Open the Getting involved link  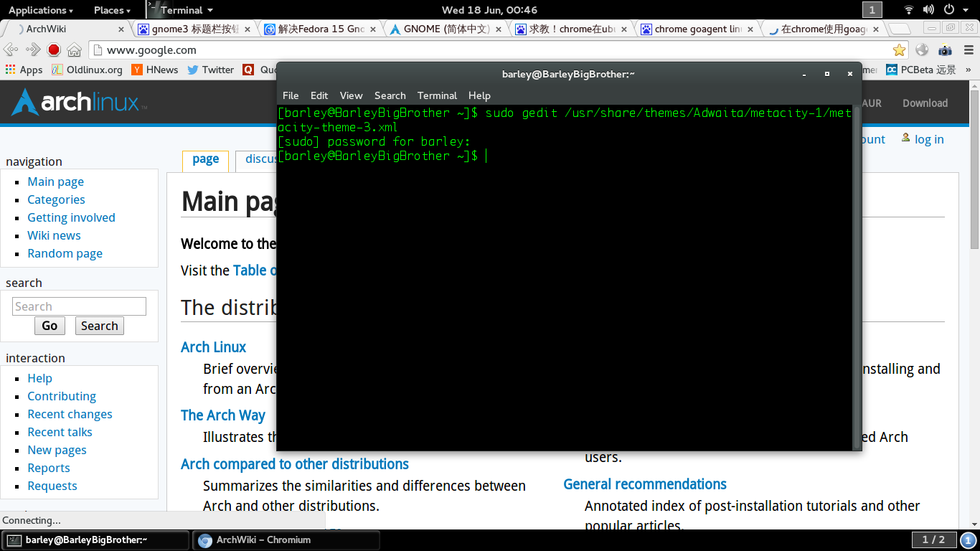click(x=71, y=217)
